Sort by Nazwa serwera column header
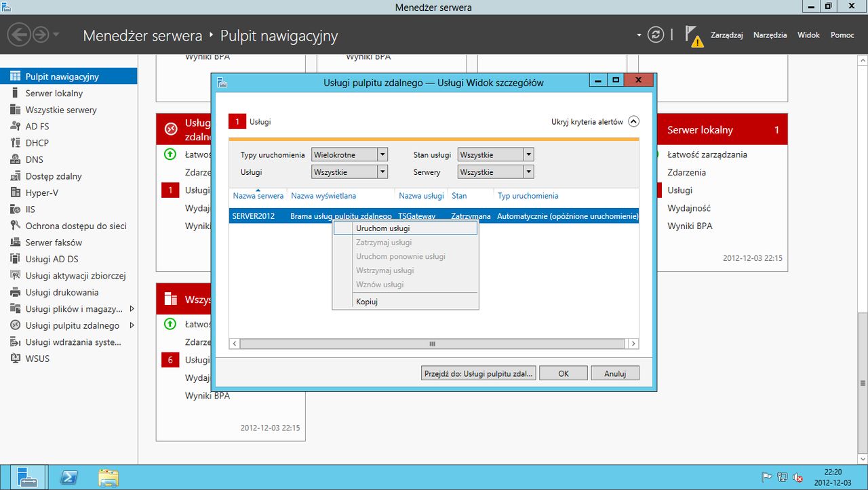Viewport: 868px width, 490px height. (x=258, y=196)
